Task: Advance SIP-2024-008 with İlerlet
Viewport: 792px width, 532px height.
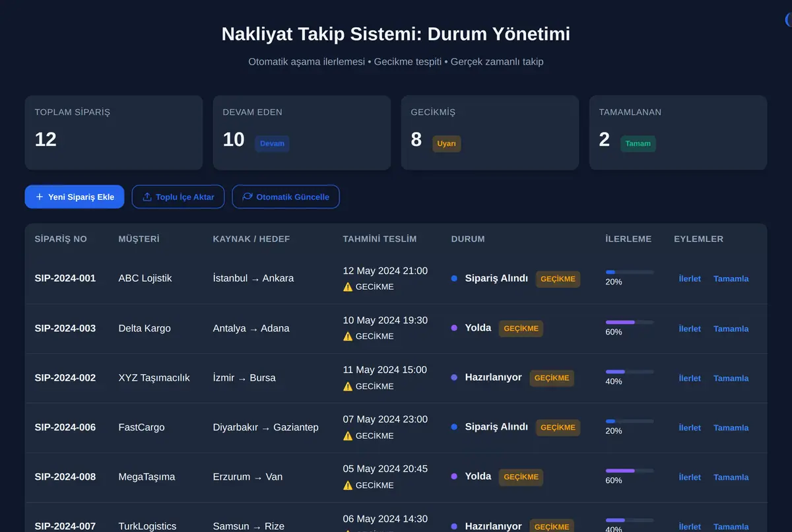Action: click(x=690, y=477)
